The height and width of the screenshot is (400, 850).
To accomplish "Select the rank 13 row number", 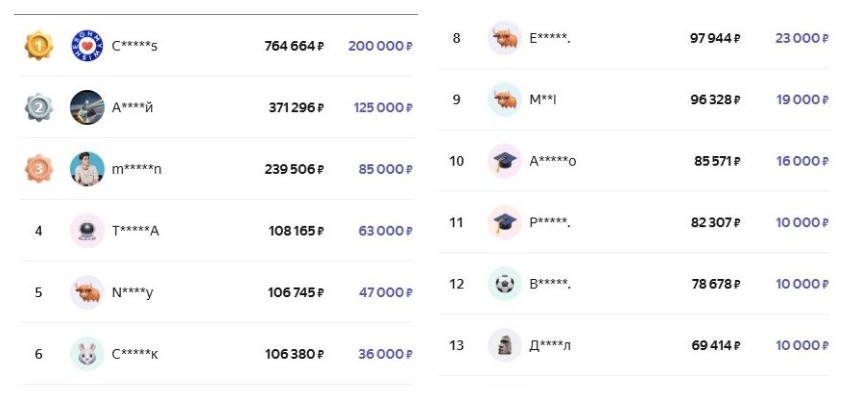I will pyautogui.click(x=456, y=345).
